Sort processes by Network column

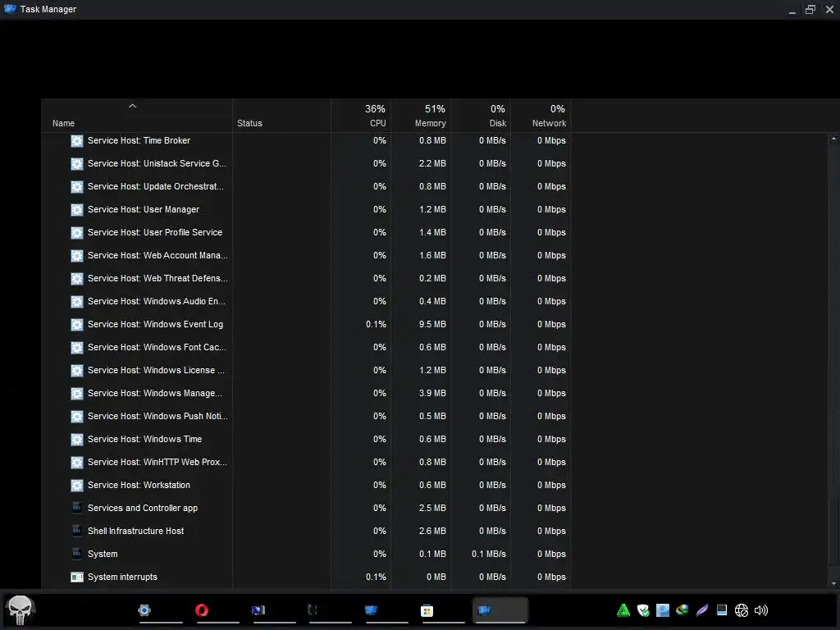click(541, 116)
